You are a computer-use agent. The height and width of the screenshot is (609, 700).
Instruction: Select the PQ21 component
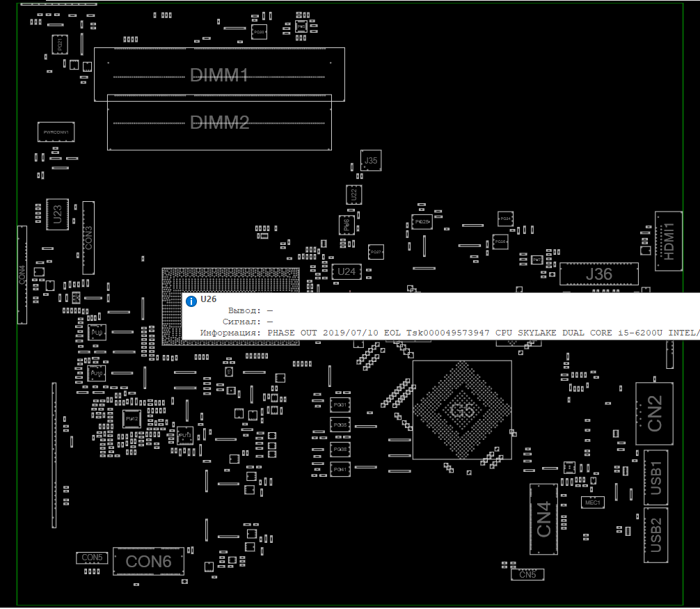pos(61,45)
